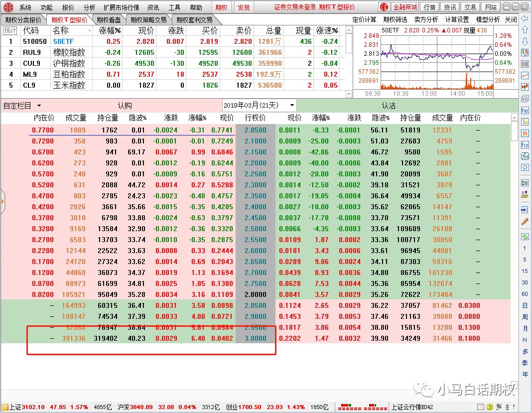The height and width of the screenshot is (413, 532).
Task: Open the 2019年03月(21天) expiry dropdown
Action: click(x=259, y=105)
